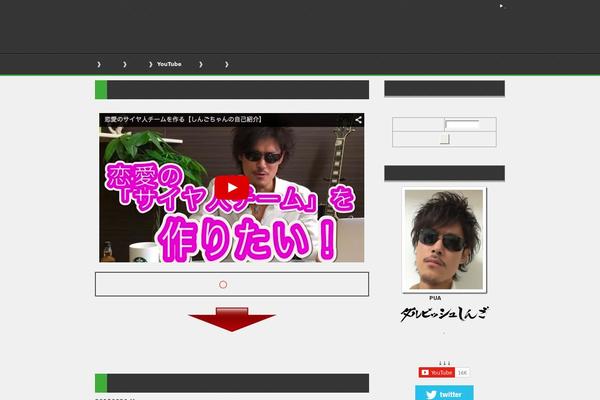
Task: Click the 16K subscriber count badge
Action: 463,372
